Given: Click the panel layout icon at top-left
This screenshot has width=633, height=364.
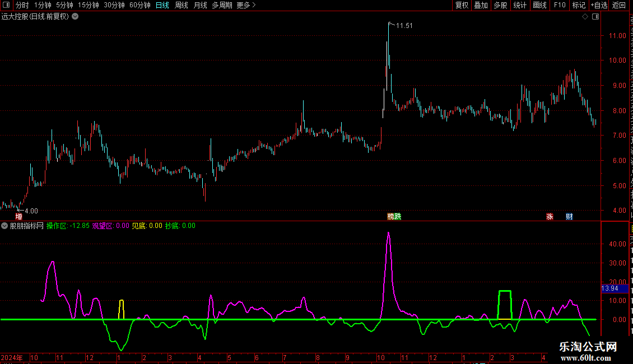Looking at the screenshot, I should coord(6,5).
